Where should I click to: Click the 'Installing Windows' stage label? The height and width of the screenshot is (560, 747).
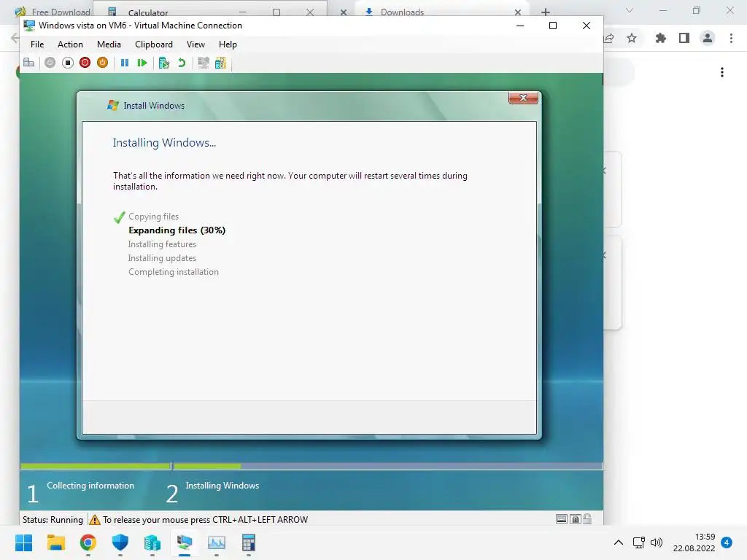click(x=222, y=486)
